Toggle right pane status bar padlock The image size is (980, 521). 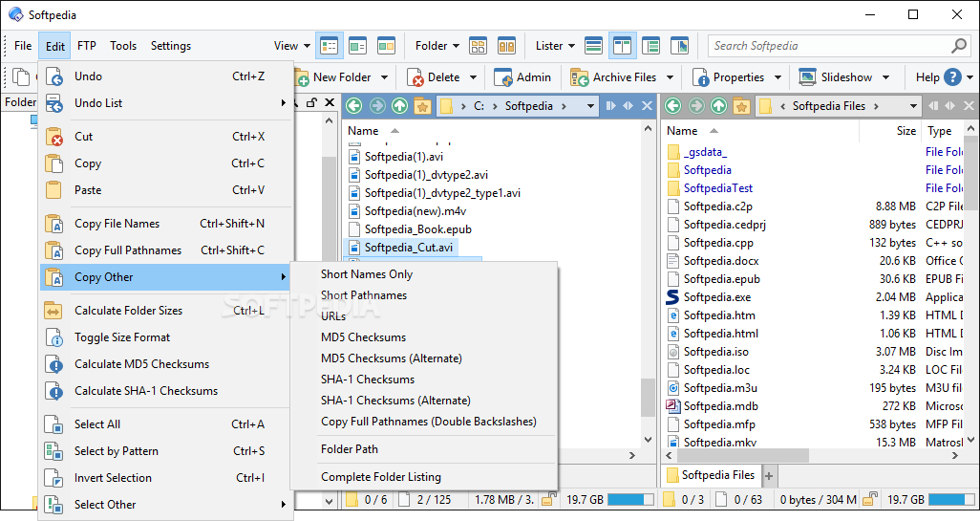(870, 500)
